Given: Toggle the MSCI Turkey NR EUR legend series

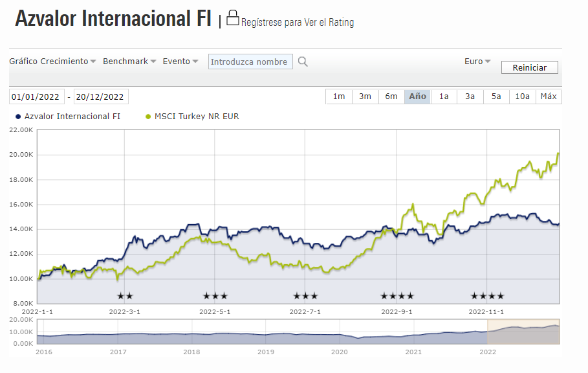Looking at the screenshot, I should 192,117.
